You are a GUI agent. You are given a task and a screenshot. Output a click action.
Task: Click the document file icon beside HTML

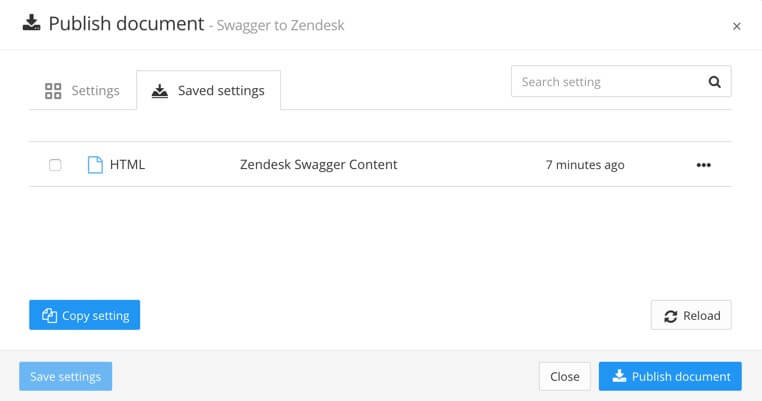click(95, 164)
